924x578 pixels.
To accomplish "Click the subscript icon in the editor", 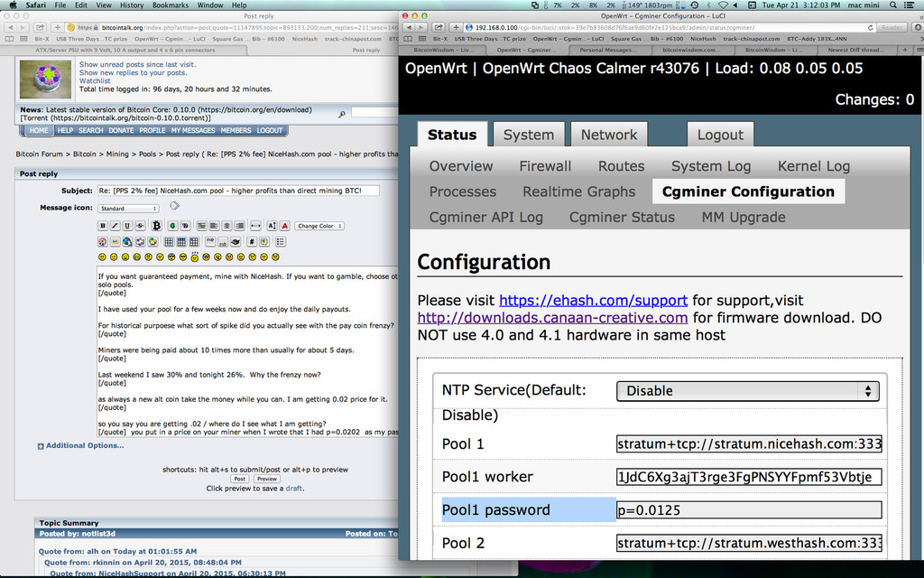I will point(223,242).
